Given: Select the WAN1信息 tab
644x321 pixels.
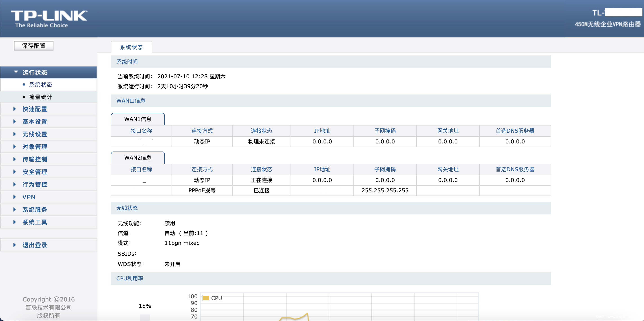Looking at the screenshot, I should pyautogui.click(x=138, y=119).
